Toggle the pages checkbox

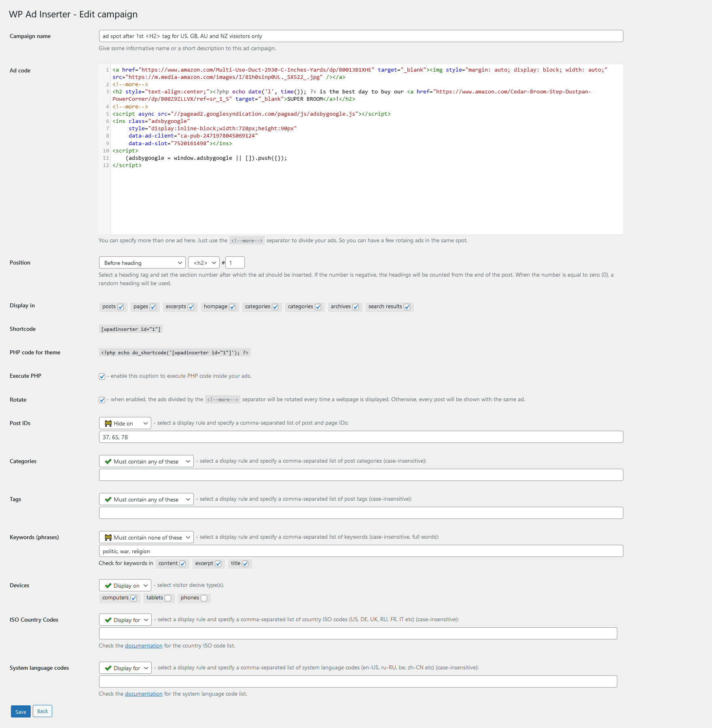(153, 307)
